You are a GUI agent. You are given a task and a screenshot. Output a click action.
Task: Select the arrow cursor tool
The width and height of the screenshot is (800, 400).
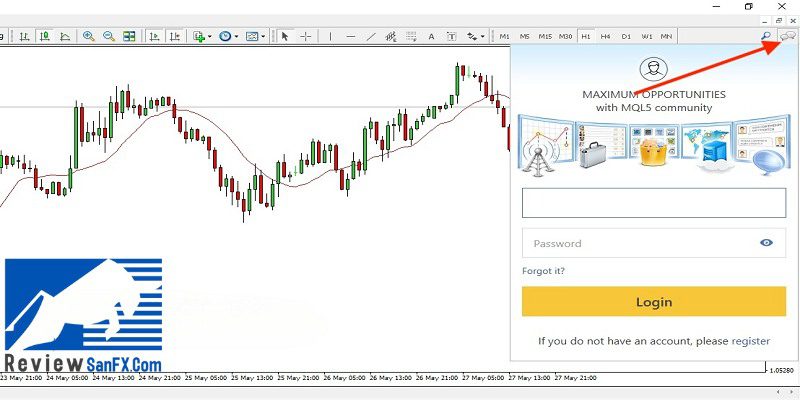click(x=285, y=36)
